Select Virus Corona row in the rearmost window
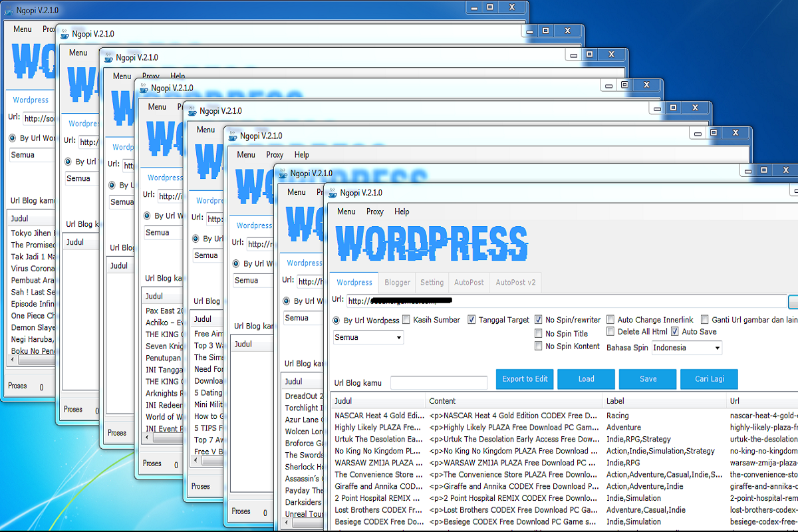Viewport: 798px width, 532px height. [x=33, y=269]
